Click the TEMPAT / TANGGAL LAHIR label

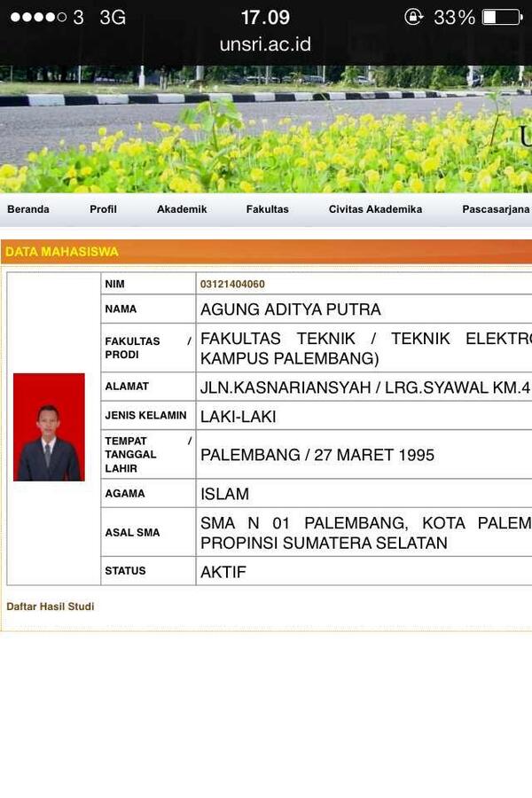click(x=148, y=455)
